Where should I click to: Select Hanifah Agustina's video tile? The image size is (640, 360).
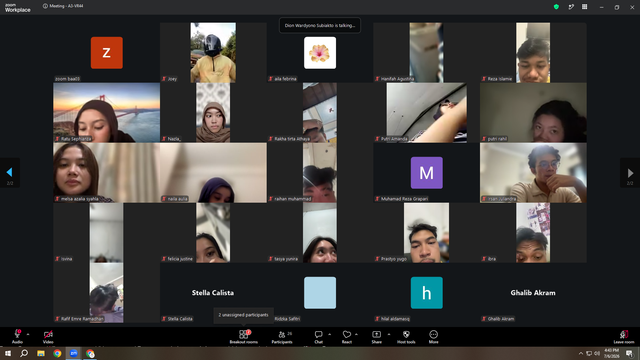427,53
